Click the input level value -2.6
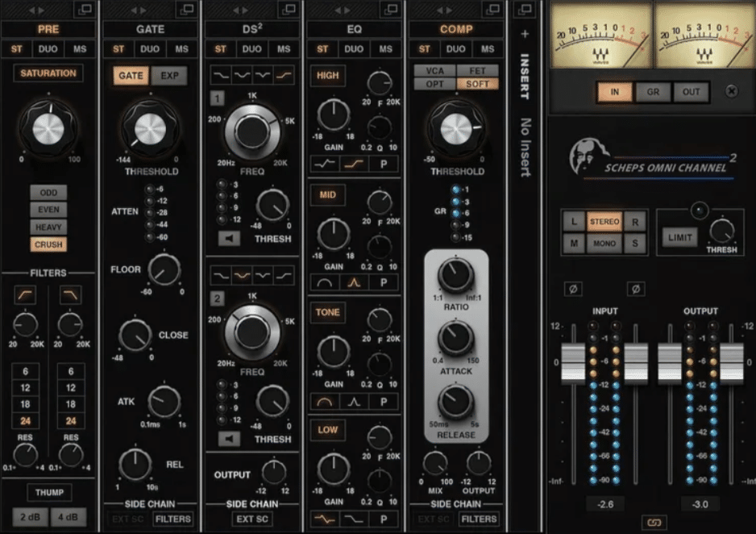756x534 pixels. [x=605, y=505]
